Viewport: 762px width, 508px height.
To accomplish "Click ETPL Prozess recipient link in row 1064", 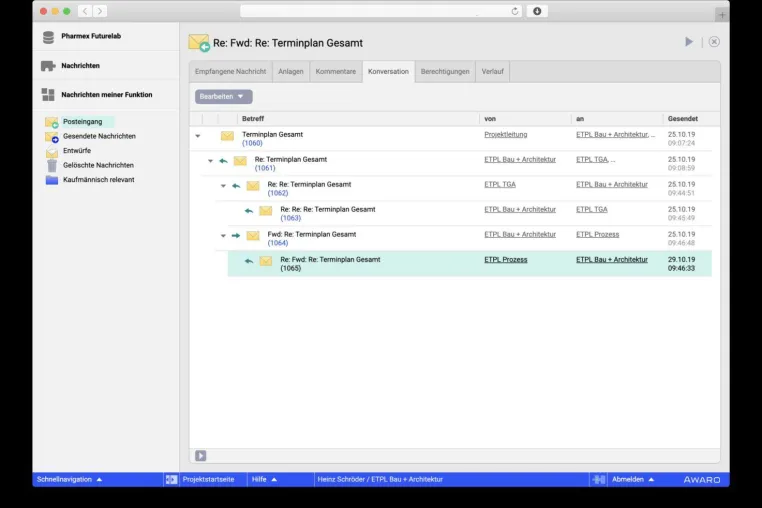I will (x=598, y=234).
